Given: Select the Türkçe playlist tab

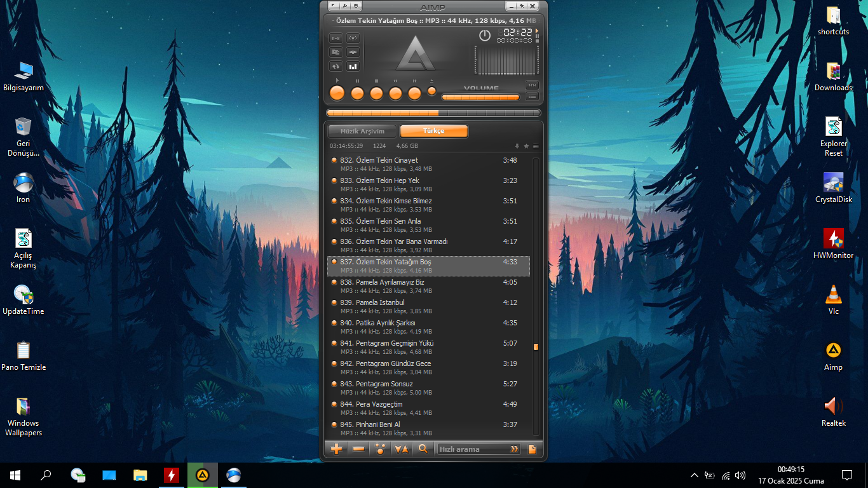Looking at the screenshot, I should [434, 131].
